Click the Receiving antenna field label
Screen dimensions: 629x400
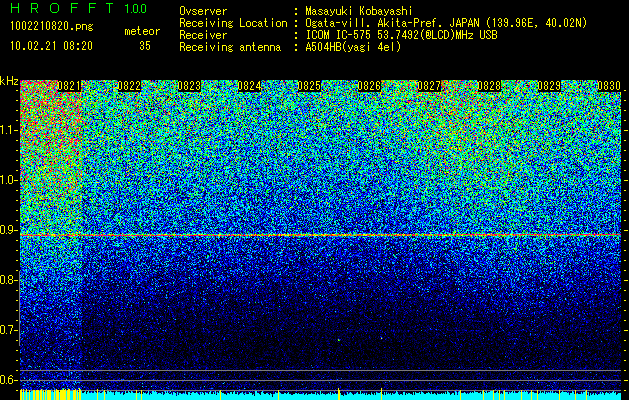point(230,47)
